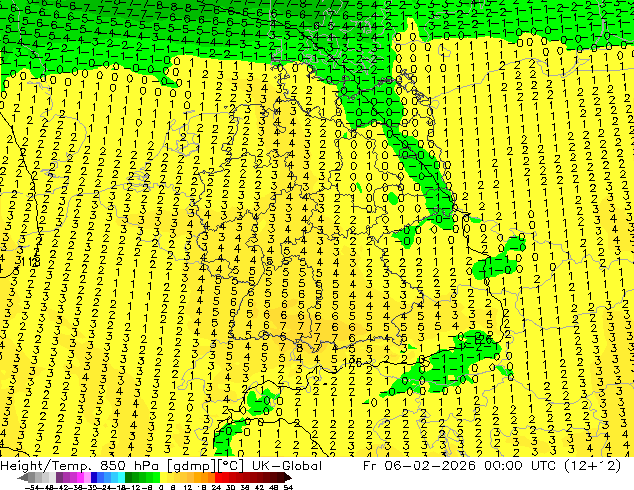Click the 136 contour label on the map
The image size is (634, 490).
click(x=352, y=361)
